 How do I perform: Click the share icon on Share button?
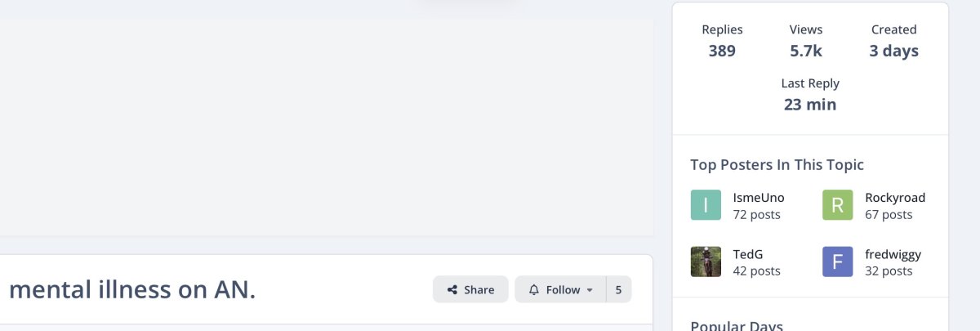(x=452, y=289)
